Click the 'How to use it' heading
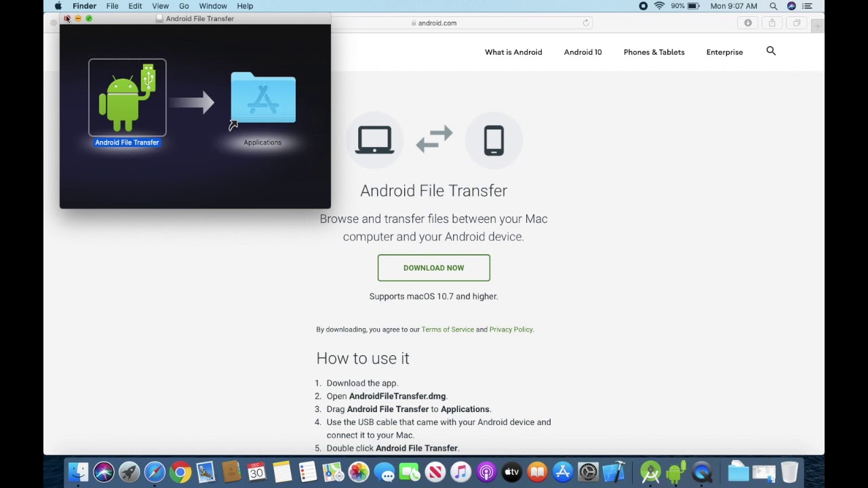Screen dimensions: 868x488 pos(363,359)
